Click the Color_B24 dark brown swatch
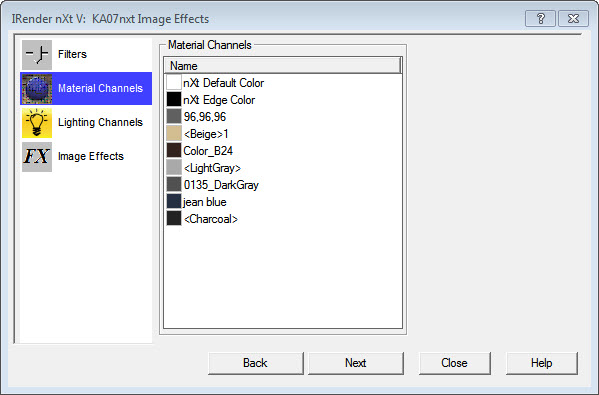 (x=174, y=151)
